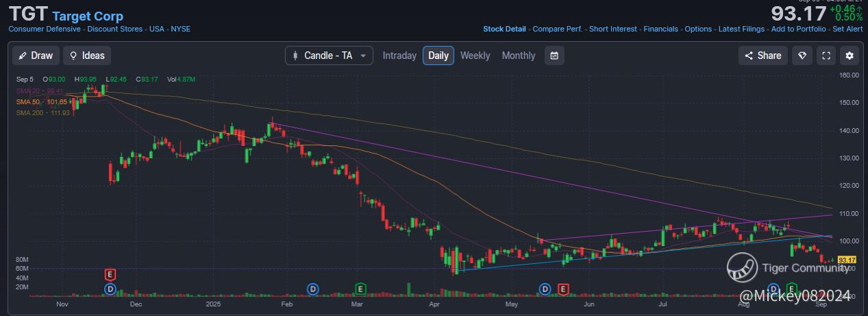Viewport: 868px width, 316px height.
Task: Switch to the Weekly timeframe
Action: [x=475, y=56]
